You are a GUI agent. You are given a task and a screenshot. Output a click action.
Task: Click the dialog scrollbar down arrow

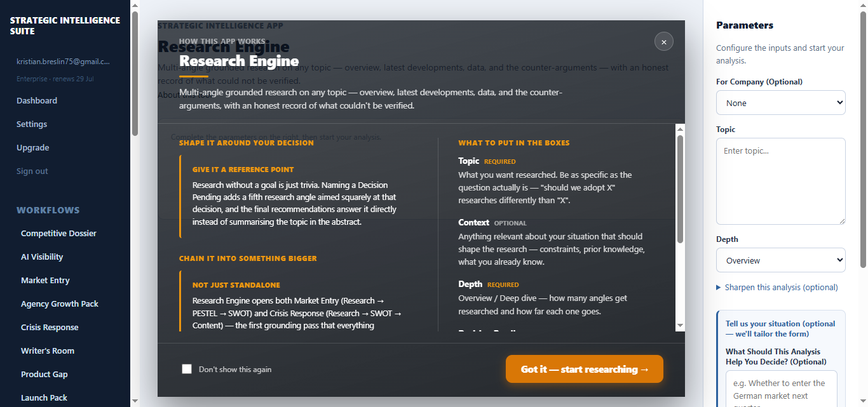coord(680,325)
